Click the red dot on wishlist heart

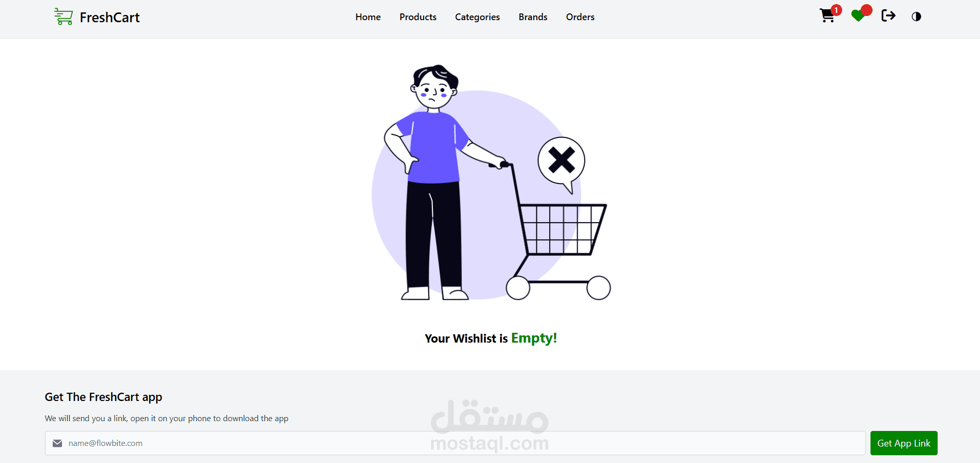point(867,10)
